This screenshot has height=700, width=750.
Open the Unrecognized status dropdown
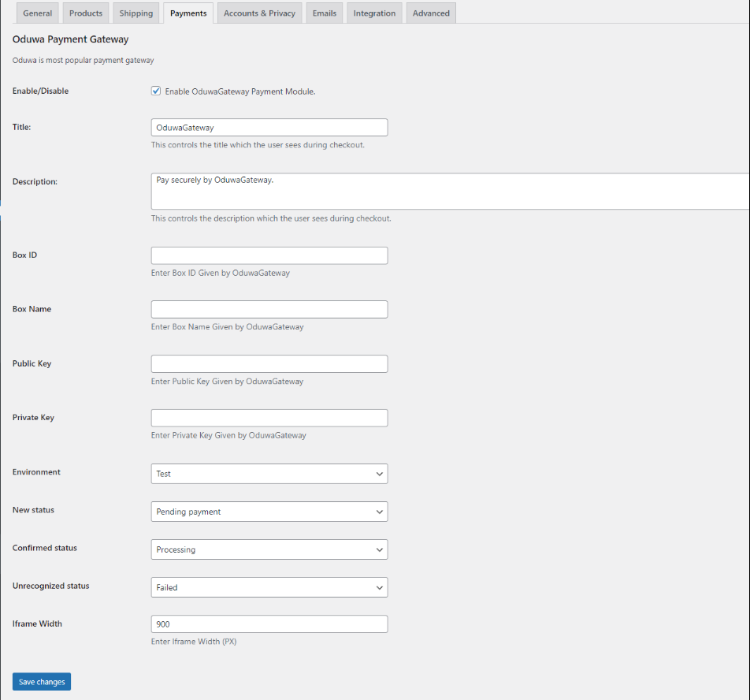tap(269, 587)
